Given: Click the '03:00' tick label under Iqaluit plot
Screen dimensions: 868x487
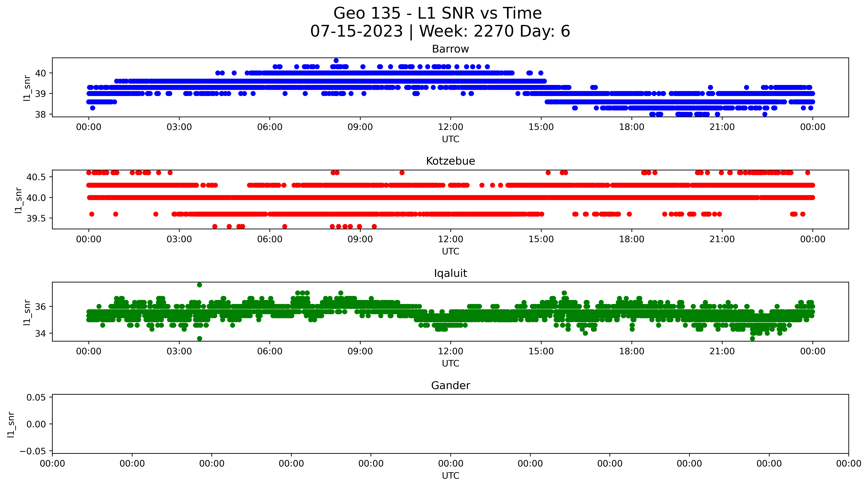Looking at the screenshot, I should pos(179,351).
